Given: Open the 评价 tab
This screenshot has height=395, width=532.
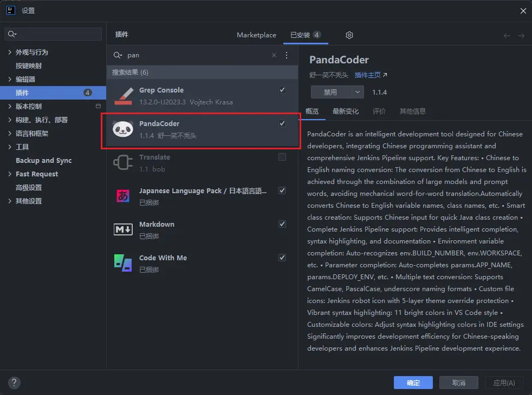Looking at the screenshot, I should tap(379, 111).
